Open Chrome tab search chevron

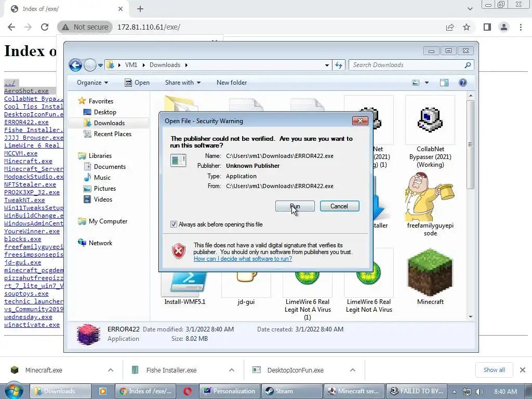[470, 9]
